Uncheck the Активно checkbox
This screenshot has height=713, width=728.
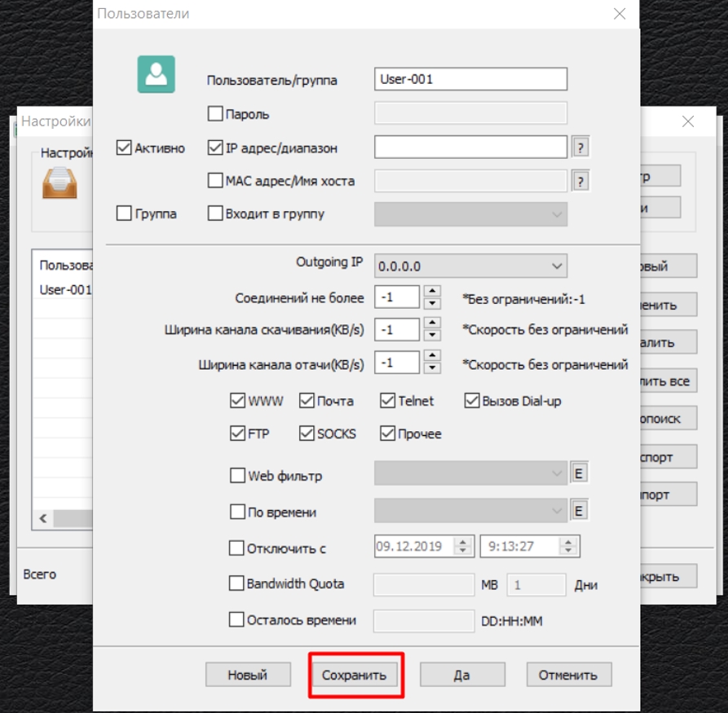123,147
